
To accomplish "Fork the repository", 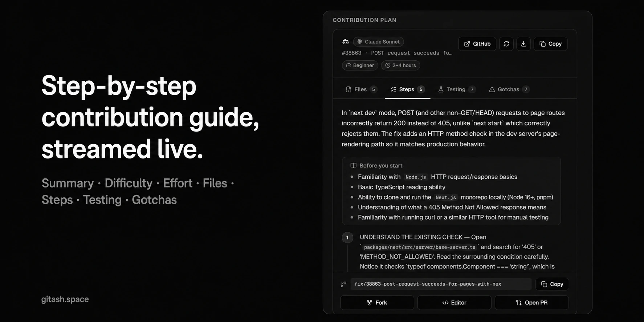I will (x=377, y=302).
